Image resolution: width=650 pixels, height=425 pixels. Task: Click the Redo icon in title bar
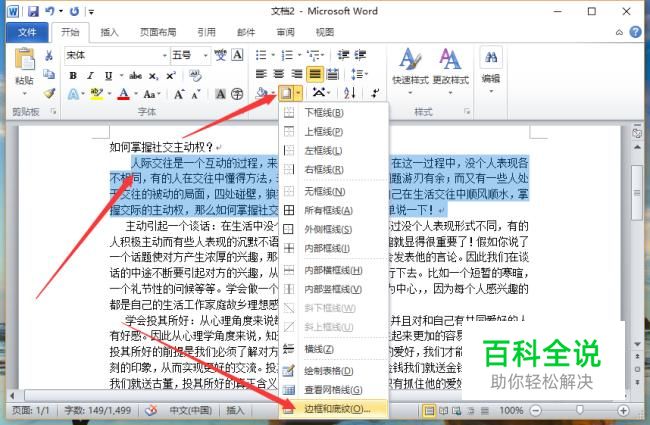click(75, 11)
